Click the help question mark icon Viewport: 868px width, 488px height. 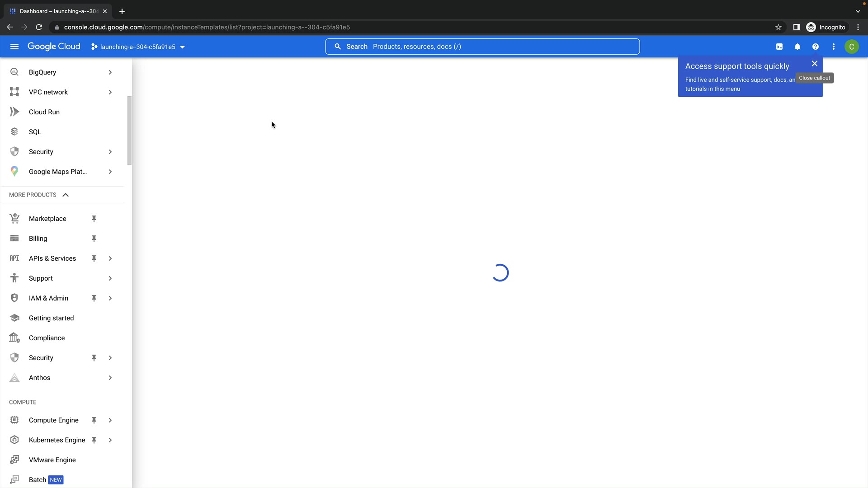[816, 47]
